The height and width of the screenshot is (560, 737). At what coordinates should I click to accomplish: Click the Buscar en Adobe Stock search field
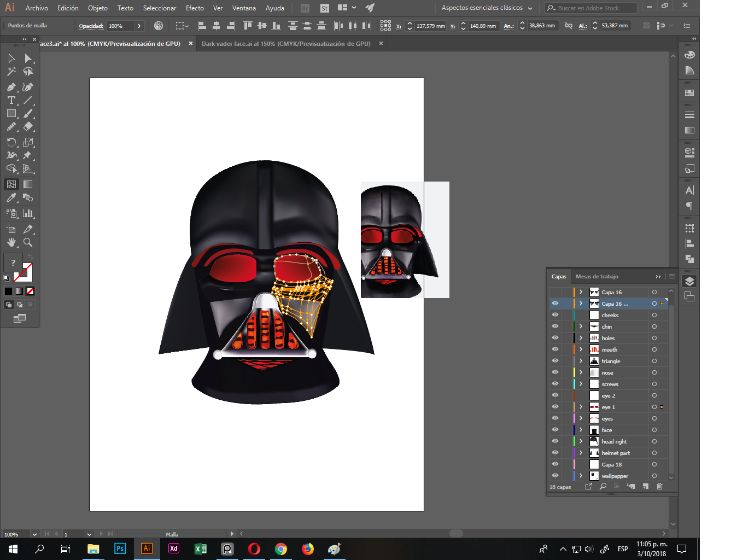[x=592, y=8]
